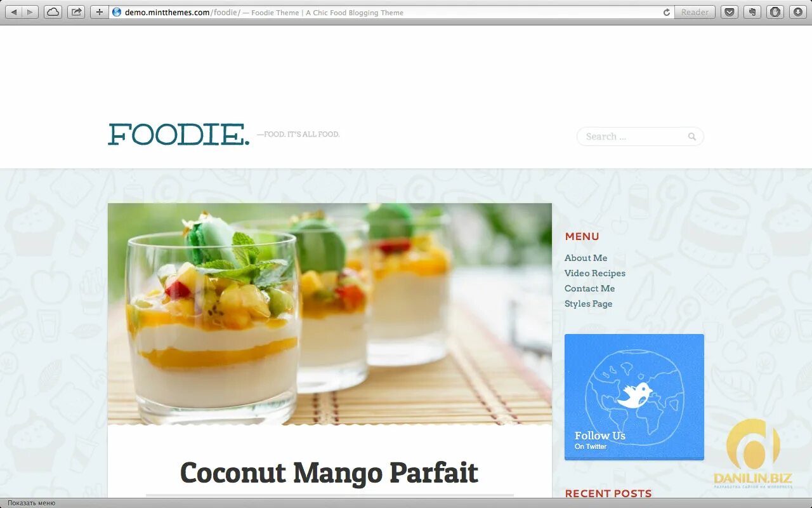Image resolution: width=812 pixels, height=508 pixels.
Task: Show the Downloads arrow icon in the toolbar
Action: pyautogui.click(x=797, y=12)
